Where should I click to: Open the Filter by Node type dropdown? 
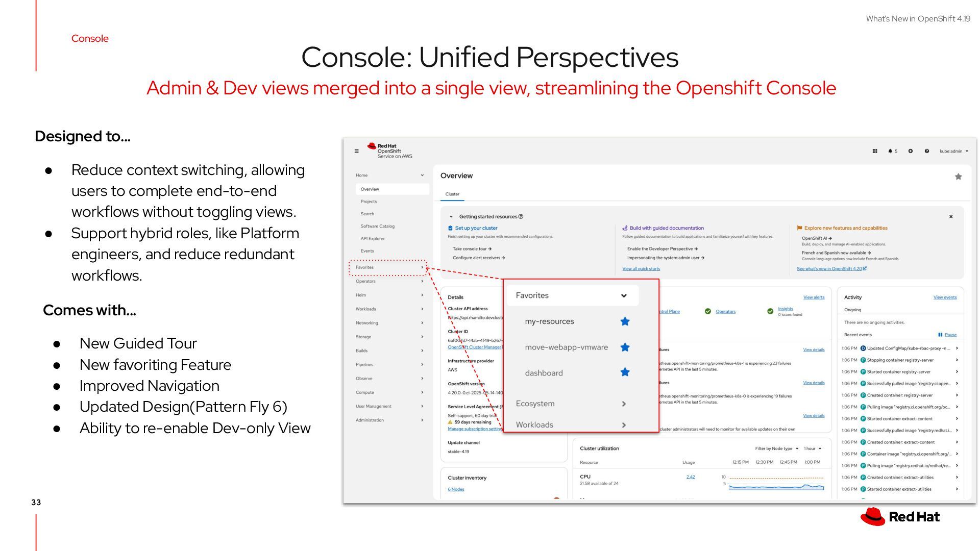point(777,448)
